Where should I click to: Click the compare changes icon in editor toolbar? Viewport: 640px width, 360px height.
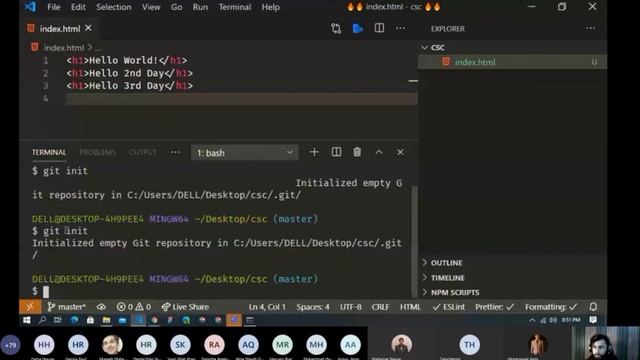pyautogui.click(x=336, y=28)
